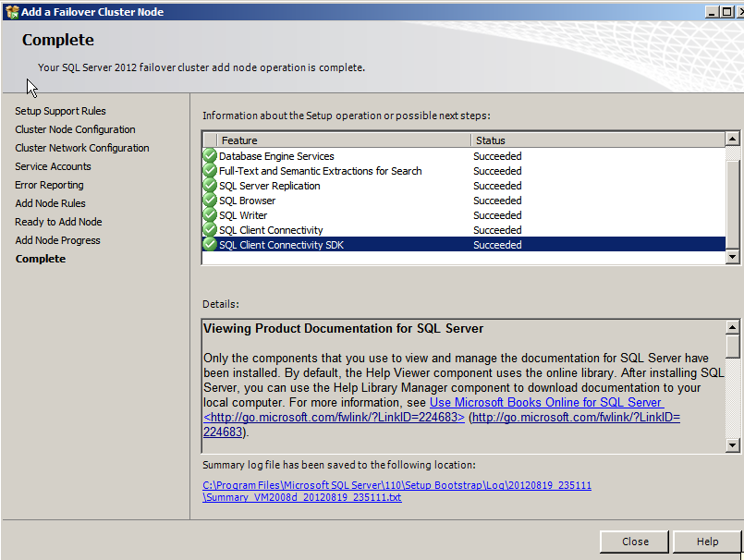Minimize the Add a Failover Cluster Node window
The height and width of the screenshot is (560, 744).
pyautogui.click(x=711, y=12)
